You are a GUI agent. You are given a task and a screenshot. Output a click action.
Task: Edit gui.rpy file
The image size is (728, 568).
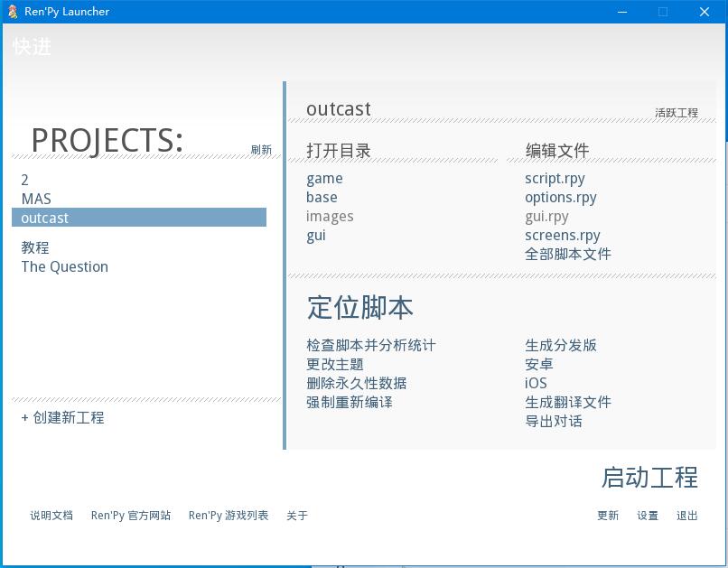546,217
